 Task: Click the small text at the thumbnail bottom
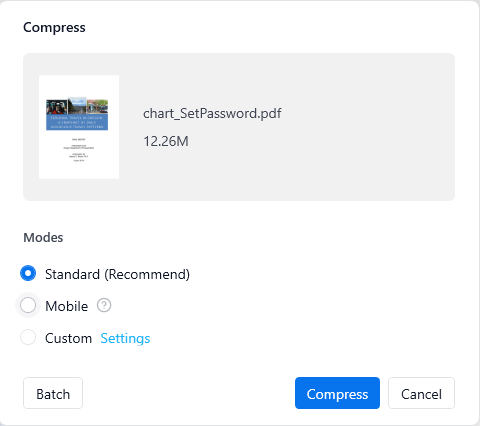pyautogui.click(x=79, y=149)
